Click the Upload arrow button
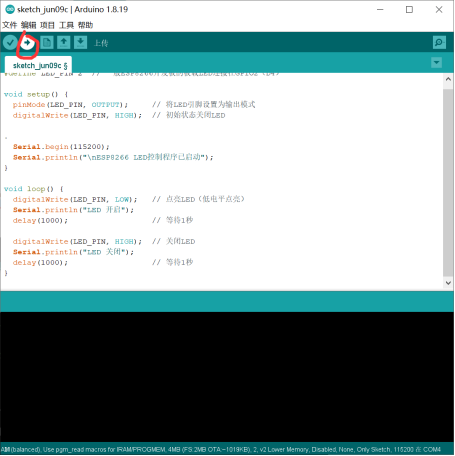 coord(27,43)
